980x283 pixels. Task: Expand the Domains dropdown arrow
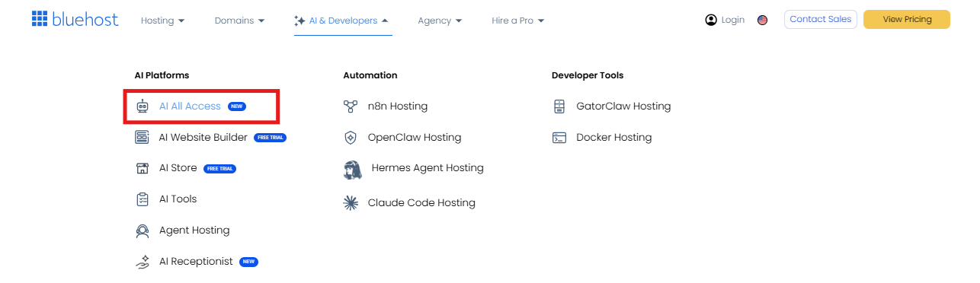tap(261, 21)
